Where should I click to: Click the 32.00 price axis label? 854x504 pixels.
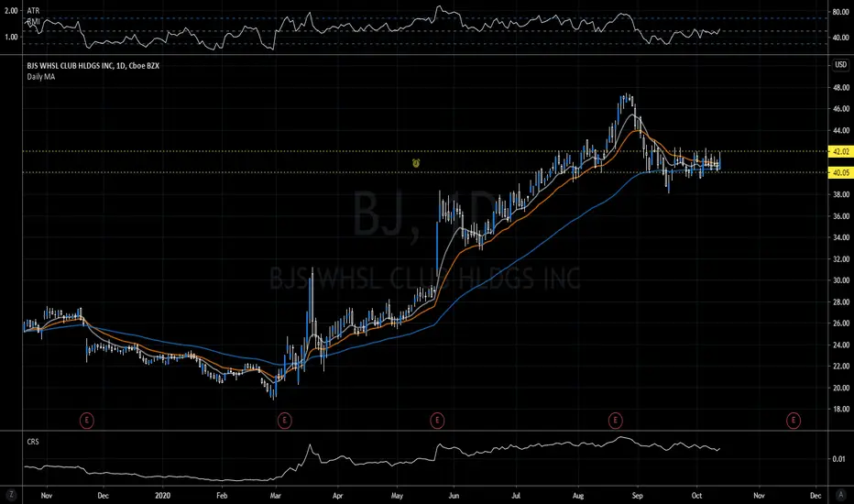tap(841, 258)
